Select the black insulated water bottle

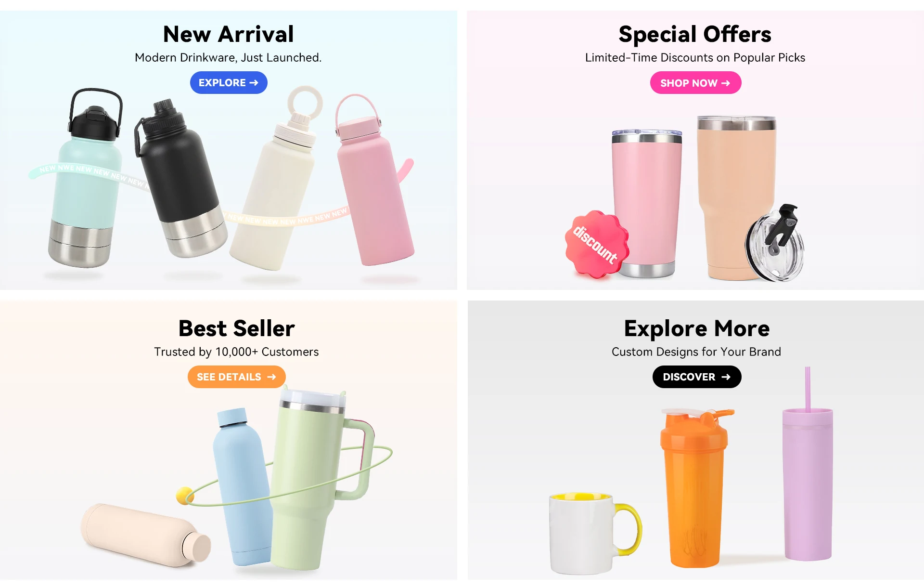(x=179, y=178)
